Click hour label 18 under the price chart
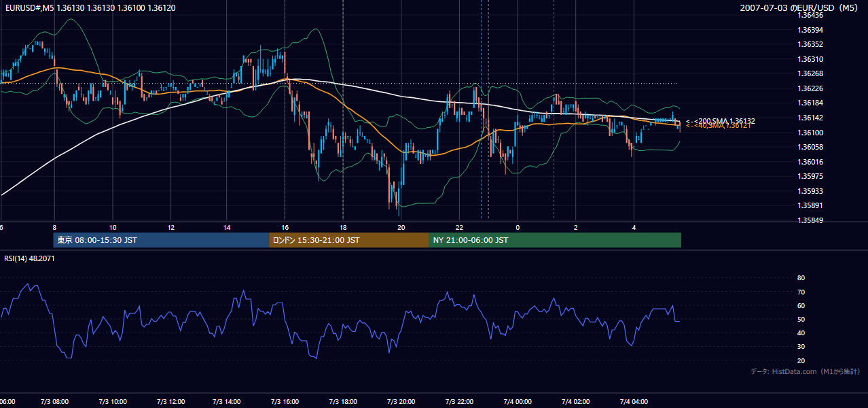 (x=343, y=227)
